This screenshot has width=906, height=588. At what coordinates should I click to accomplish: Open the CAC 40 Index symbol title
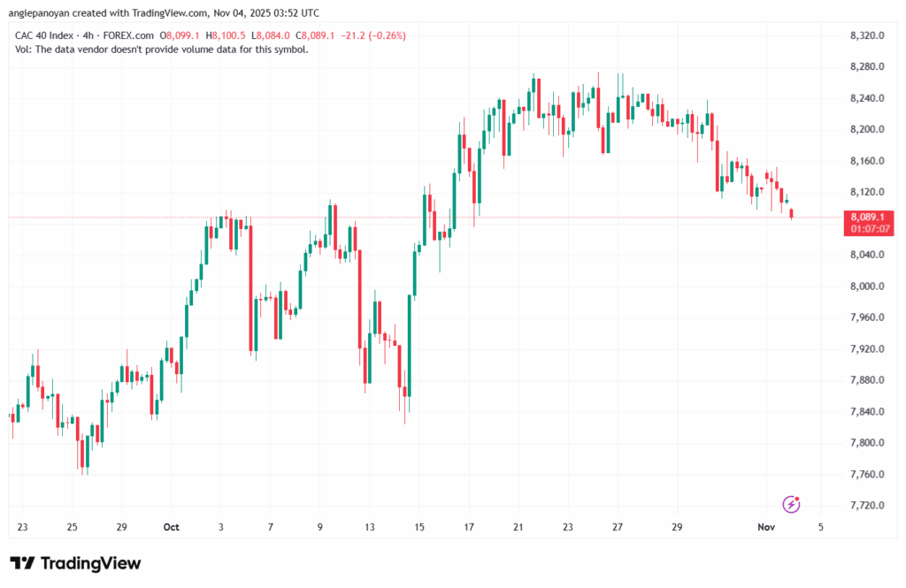(x=46, y=35)
